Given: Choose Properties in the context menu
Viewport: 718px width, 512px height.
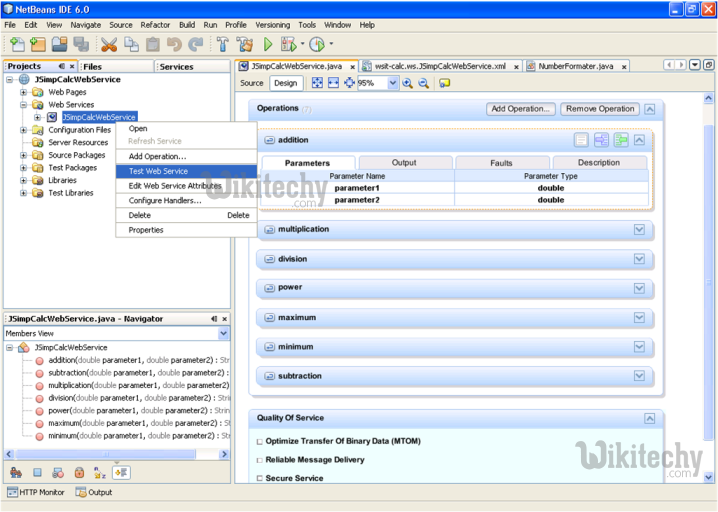Looking at the screenshot, I should click(x=186, y=230).
